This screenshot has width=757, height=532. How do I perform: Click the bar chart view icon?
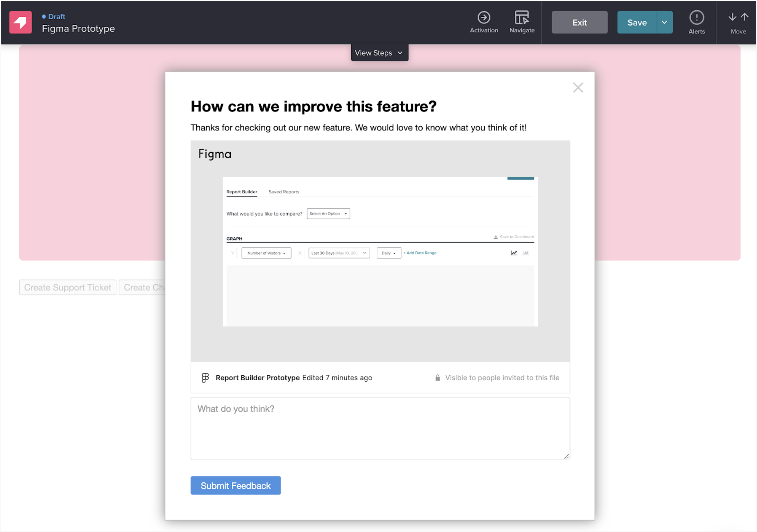coord(526,253)
